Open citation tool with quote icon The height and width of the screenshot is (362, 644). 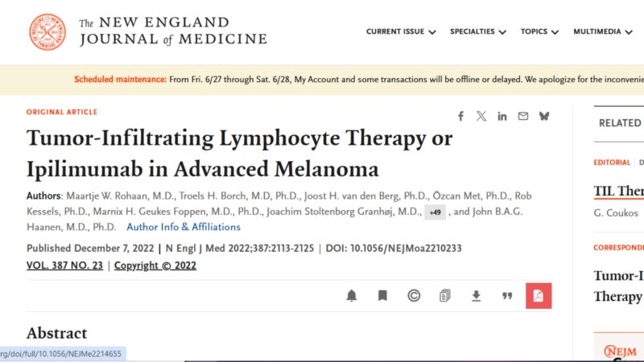coord(507,295)
